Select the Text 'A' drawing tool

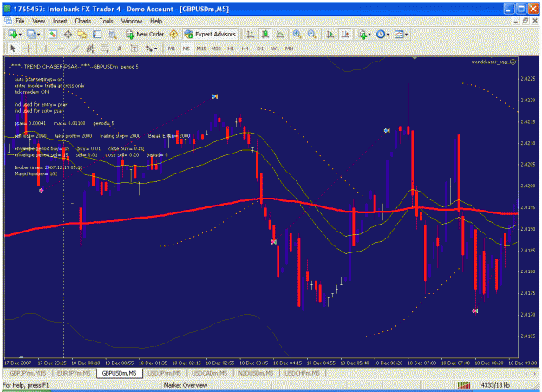pos(120,49)
